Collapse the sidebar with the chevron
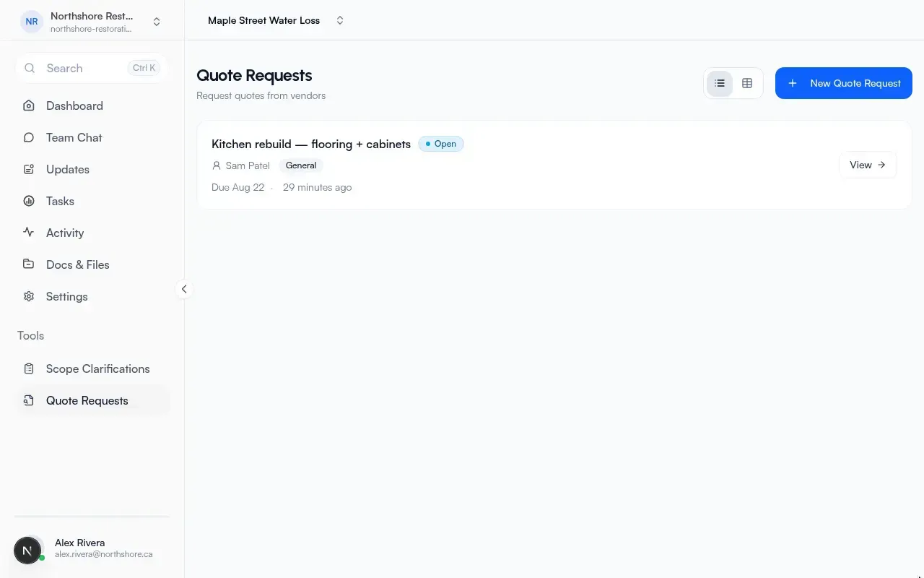 [x=184, y=289]
